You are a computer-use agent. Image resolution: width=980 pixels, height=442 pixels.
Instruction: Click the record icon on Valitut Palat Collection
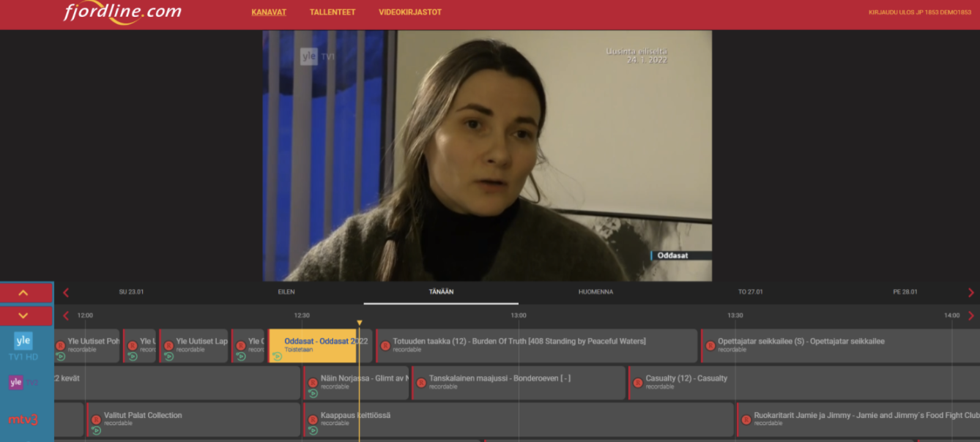pos(96,419)
